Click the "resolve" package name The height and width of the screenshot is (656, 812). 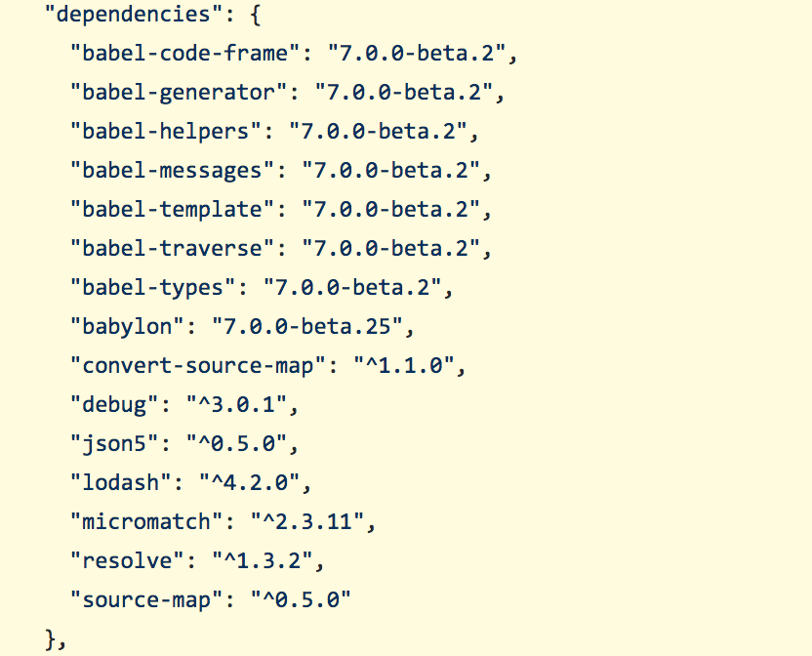tap(124, 561)
